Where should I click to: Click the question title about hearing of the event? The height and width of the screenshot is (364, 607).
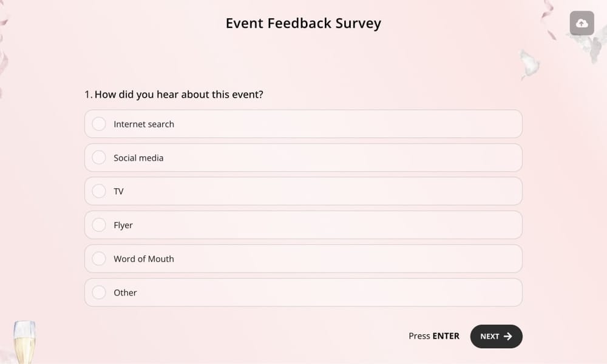pyautogui.click(x=178, y=94)
